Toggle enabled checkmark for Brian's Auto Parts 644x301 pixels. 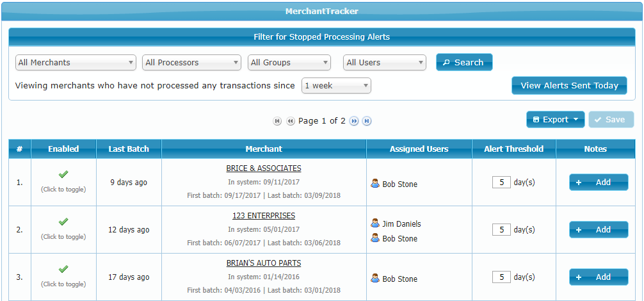pos(63,269)
